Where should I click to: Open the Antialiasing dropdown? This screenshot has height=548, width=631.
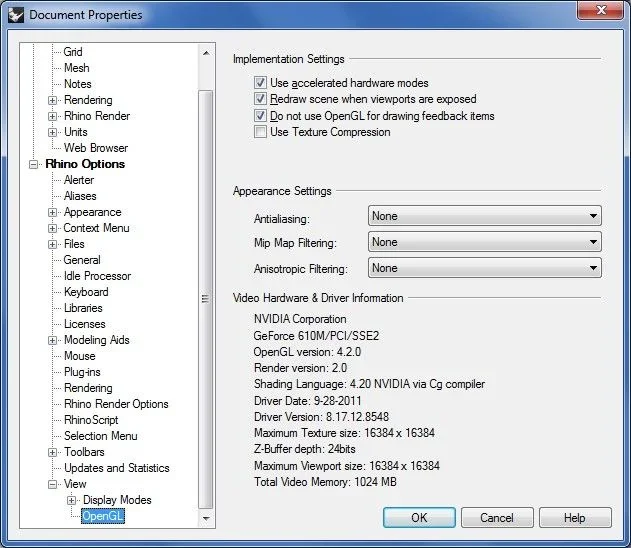point(484,216)
